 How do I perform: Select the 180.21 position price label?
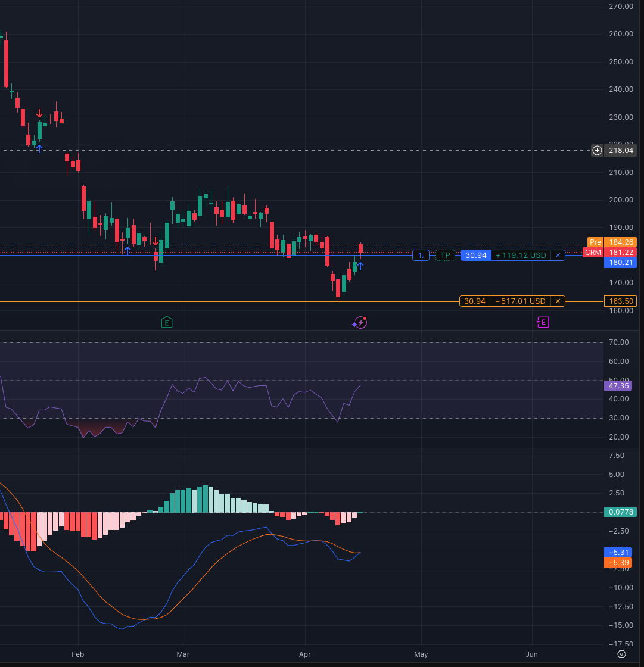tap(621, 263)
